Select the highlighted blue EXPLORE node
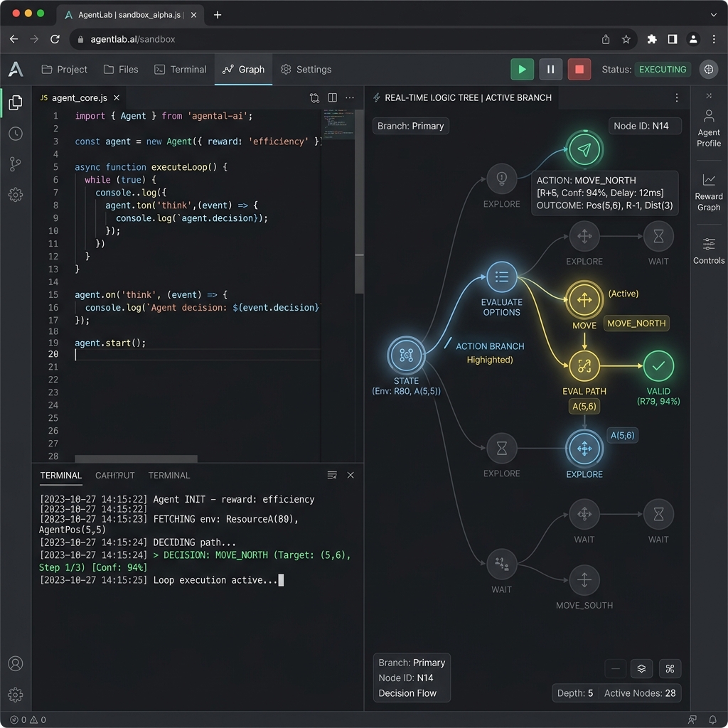 584,449
